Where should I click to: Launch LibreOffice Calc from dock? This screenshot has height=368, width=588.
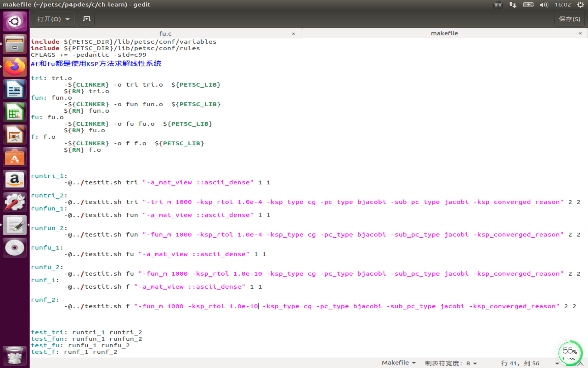pyautogui.click(x=15, y=112)
